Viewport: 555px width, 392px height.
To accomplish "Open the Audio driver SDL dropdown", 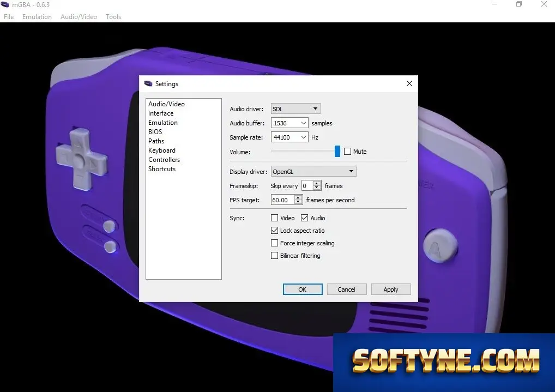I will (x=295, y=108).
